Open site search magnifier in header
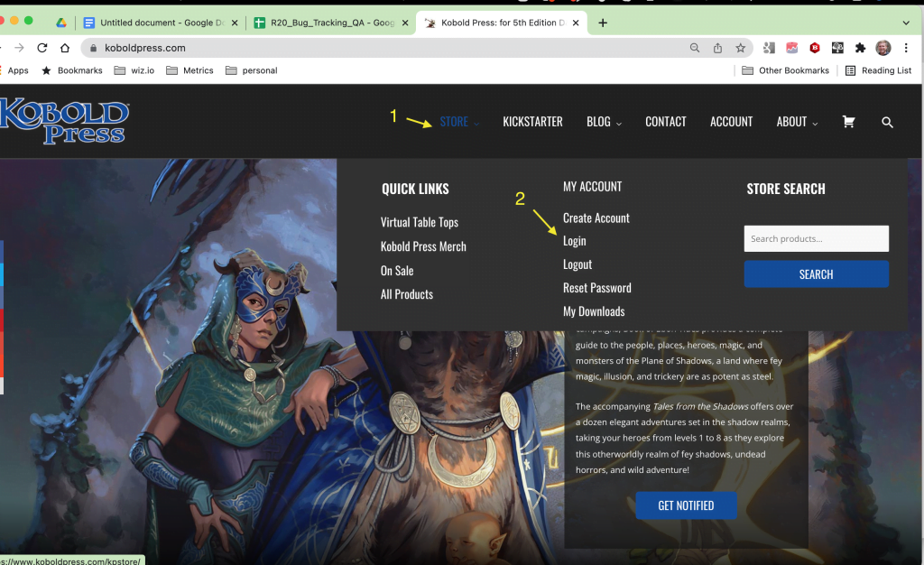Screen dimensions: 924x565 (887, 122)
